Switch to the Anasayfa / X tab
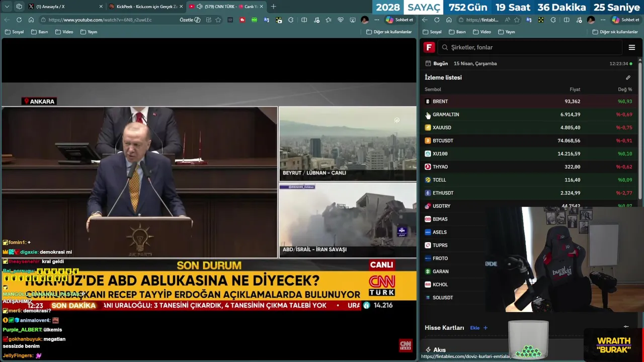This screenshot has height=362, width=644. coord(65,7)
